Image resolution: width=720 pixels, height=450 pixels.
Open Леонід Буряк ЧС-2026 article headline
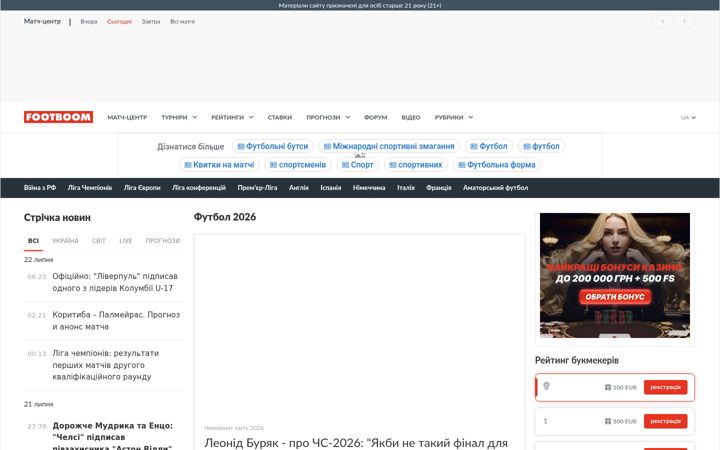pos(356,443)
